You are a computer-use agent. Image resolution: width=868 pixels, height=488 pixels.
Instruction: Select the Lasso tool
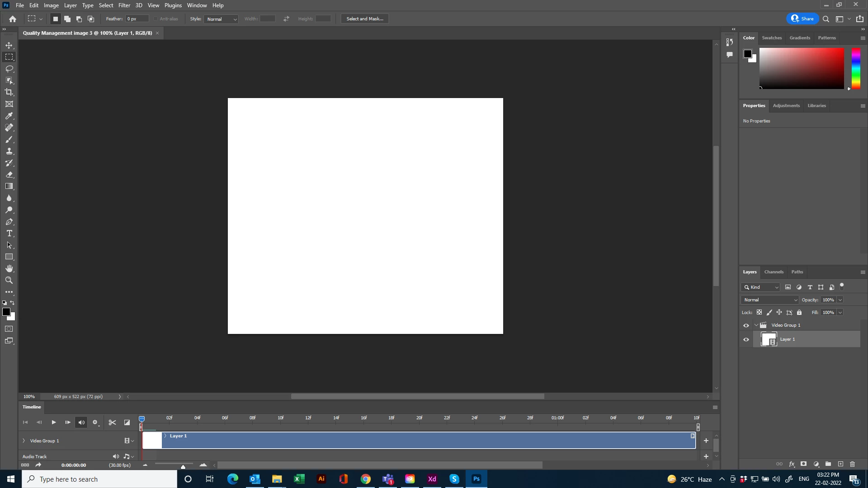(x=9, y=69)
